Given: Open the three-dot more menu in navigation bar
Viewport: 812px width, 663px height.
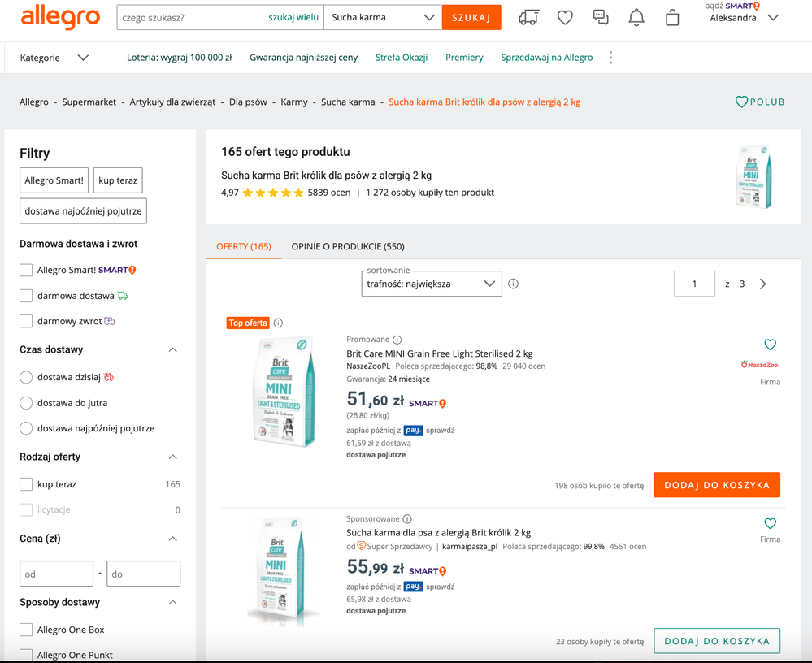Looking at the screenshot, I should (x=610, y=58).
